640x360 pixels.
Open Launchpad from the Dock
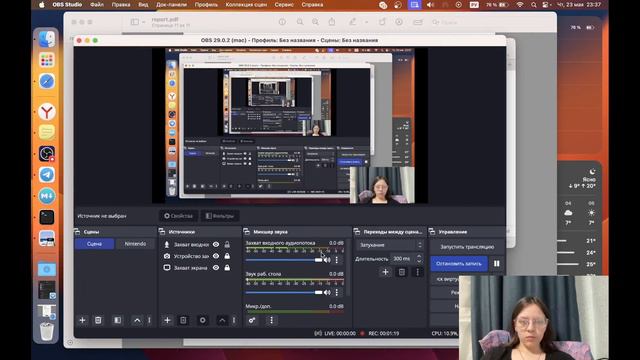tap(47, 60)
